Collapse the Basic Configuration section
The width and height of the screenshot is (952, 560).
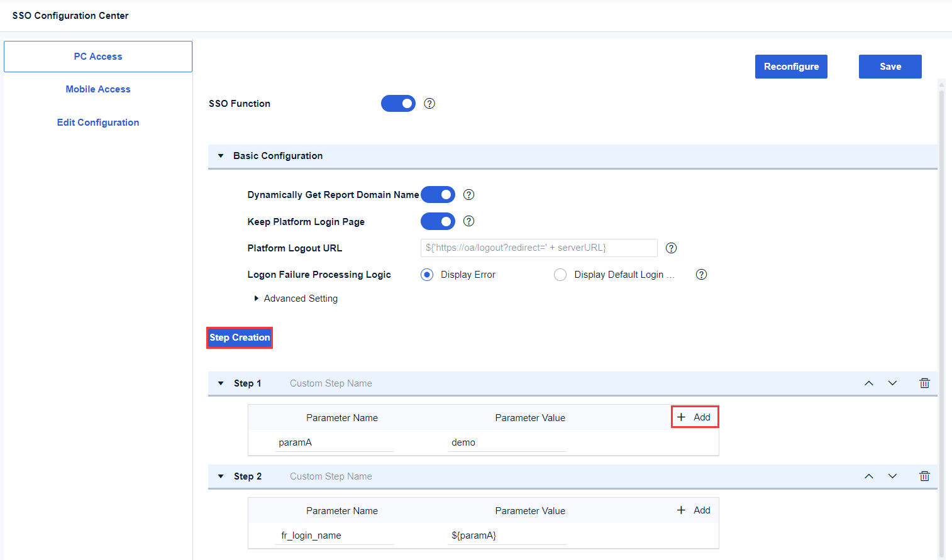click(x=221, y=156)
